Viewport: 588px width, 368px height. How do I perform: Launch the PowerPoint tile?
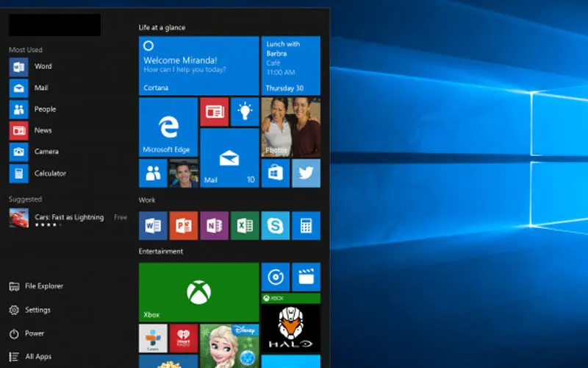pos(184,226)
